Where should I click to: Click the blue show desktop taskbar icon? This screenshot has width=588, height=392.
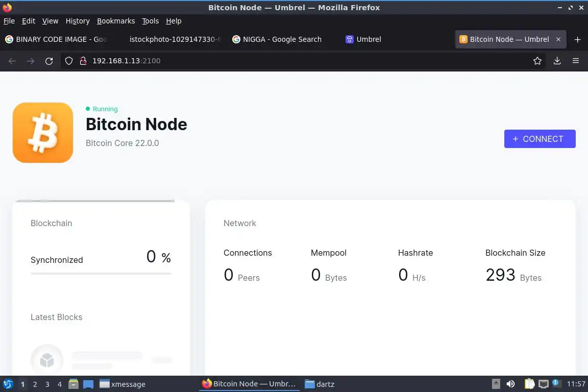[88, 384]
